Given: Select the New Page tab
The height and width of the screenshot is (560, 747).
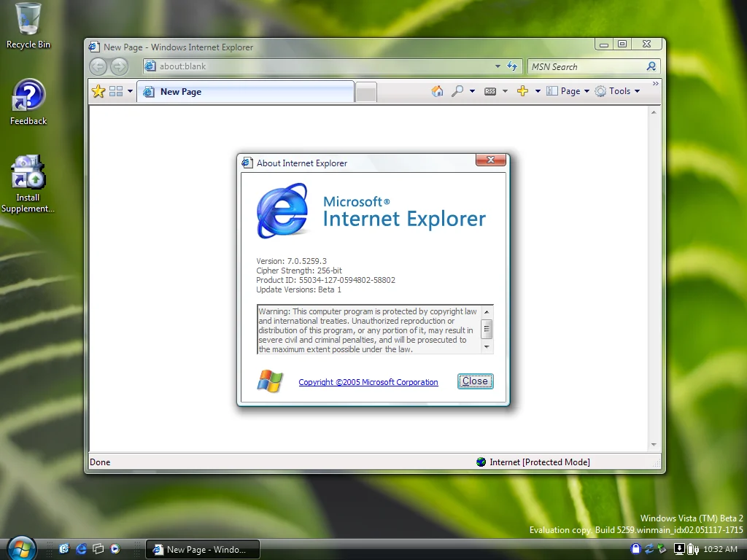Looking at the screenshot, I should [x=245, y=91].
